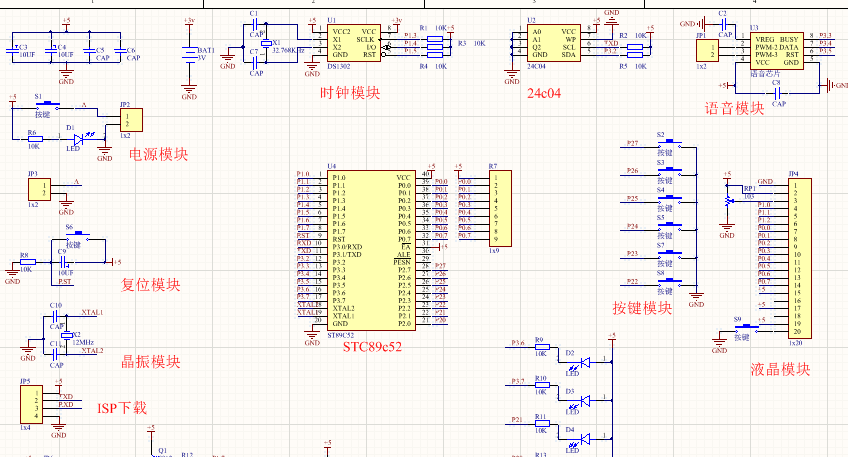Select push button S5 on P24
Viewport: 848px width, 457px height.
coord(669,226)
